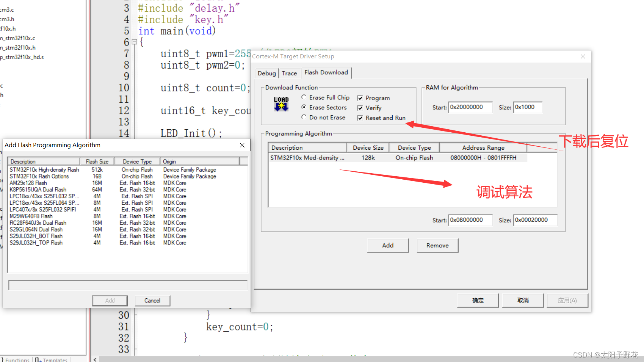Image resolution: width=644 pixels, height=362 pixels.
Task: Click the Origin column header
Action: coord(199,161)
